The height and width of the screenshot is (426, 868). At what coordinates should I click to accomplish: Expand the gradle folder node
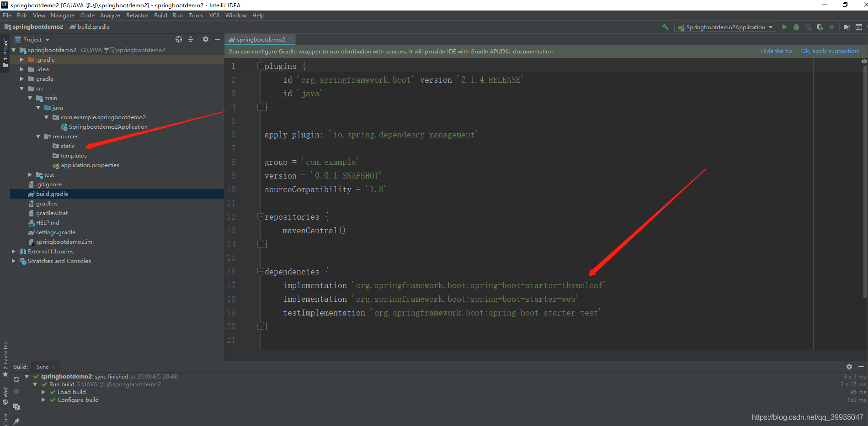tap(21, 79)
